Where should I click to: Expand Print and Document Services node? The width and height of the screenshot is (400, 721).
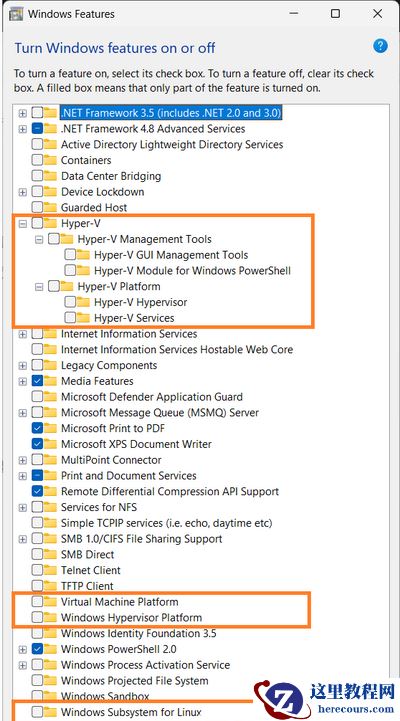pyautogui.click(x=23, y=475)
